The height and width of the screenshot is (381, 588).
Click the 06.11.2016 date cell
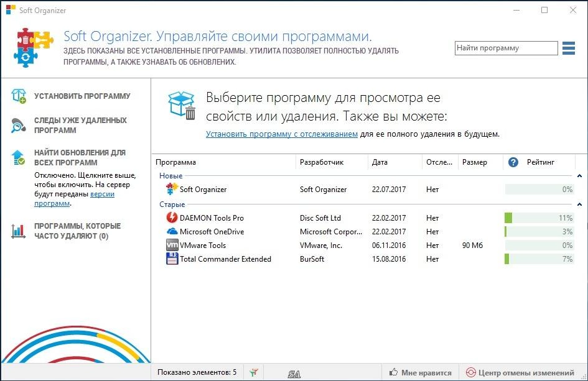[x=388, y=246]
